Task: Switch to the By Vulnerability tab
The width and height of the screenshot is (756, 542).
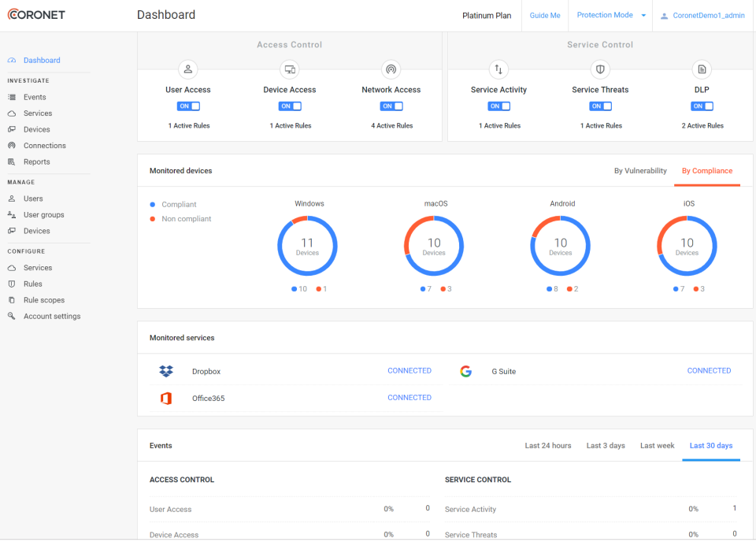Action: click(640, 171)
